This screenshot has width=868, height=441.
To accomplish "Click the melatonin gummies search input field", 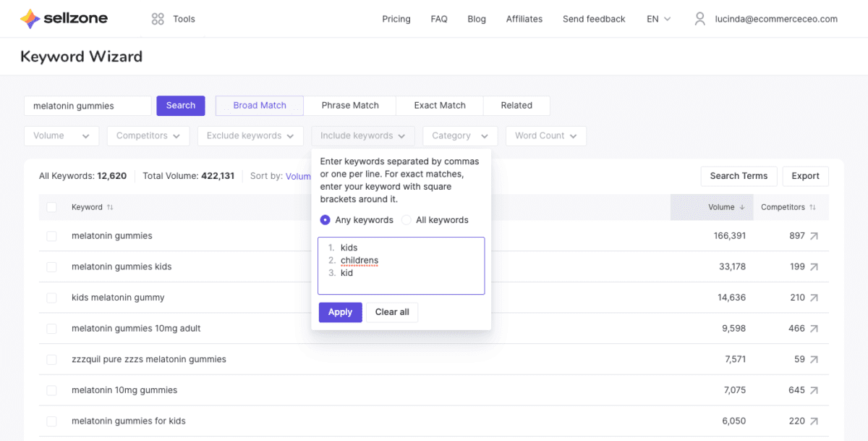I will coord(88,106).
